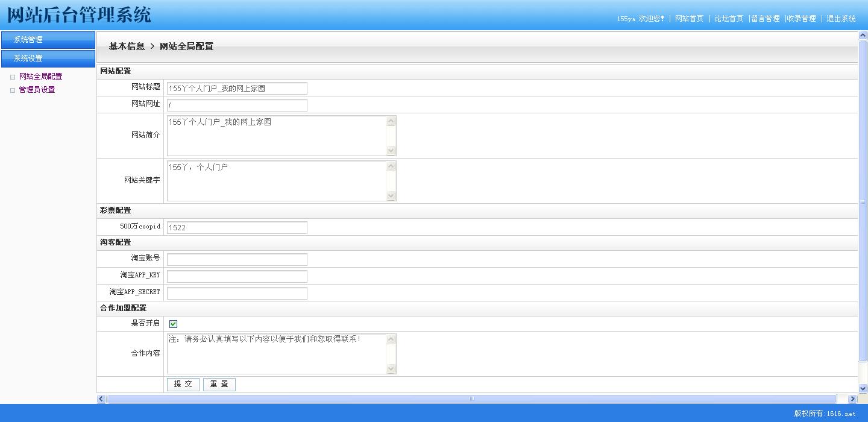Click the 提交 submit button
868x422 pixels.
(183, 384)
